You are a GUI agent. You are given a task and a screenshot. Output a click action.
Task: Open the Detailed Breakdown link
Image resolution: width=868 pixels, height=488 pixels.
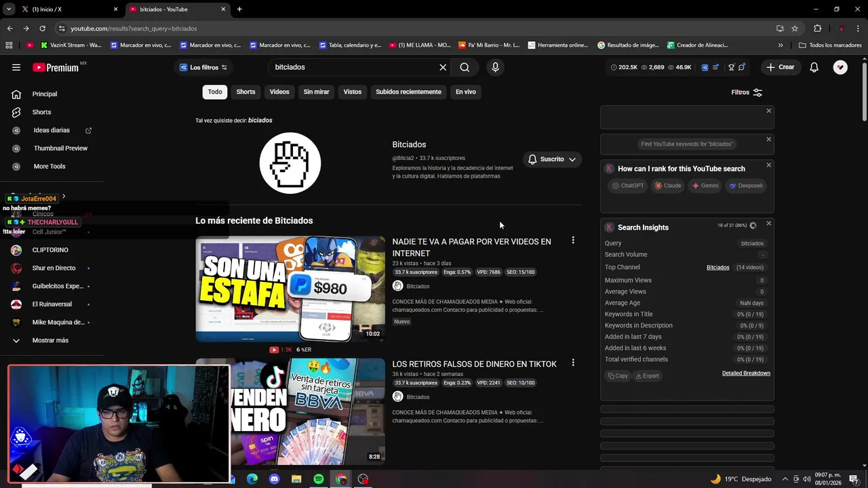pos(746,373)
